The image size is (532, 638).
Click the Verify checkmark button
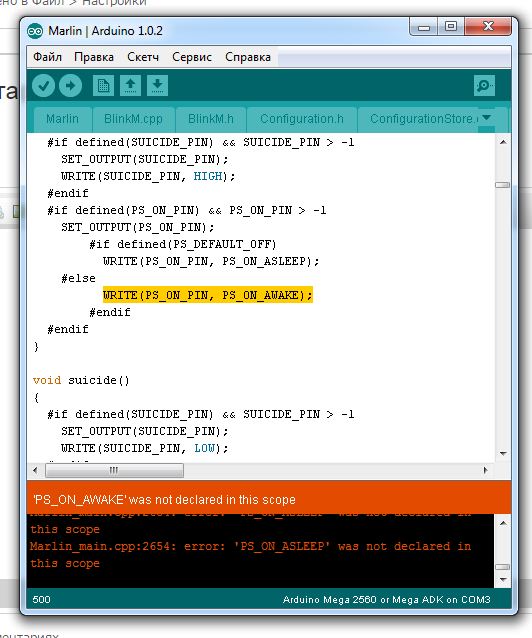[44, 85]
